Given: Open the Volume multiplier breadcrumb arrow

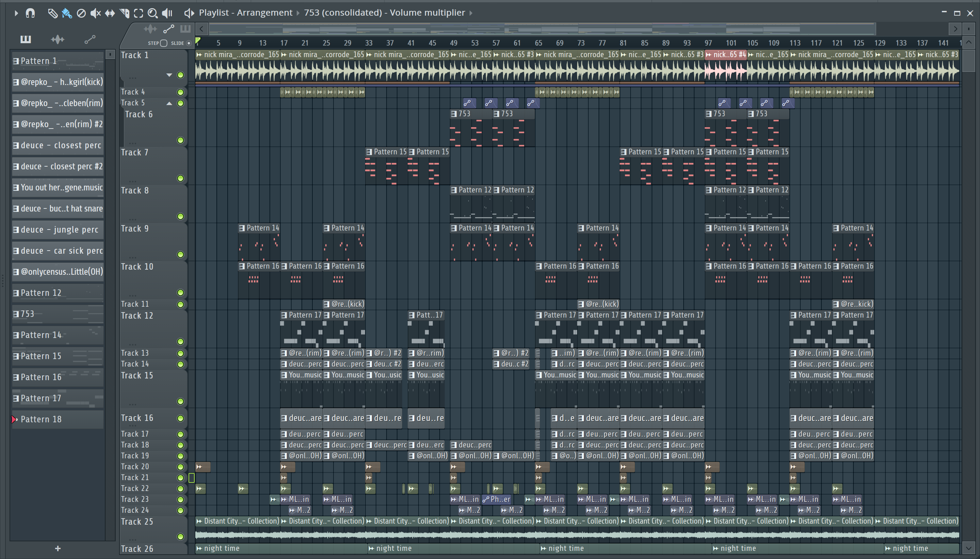Looking at the screenshot, I should coord(471,13).
